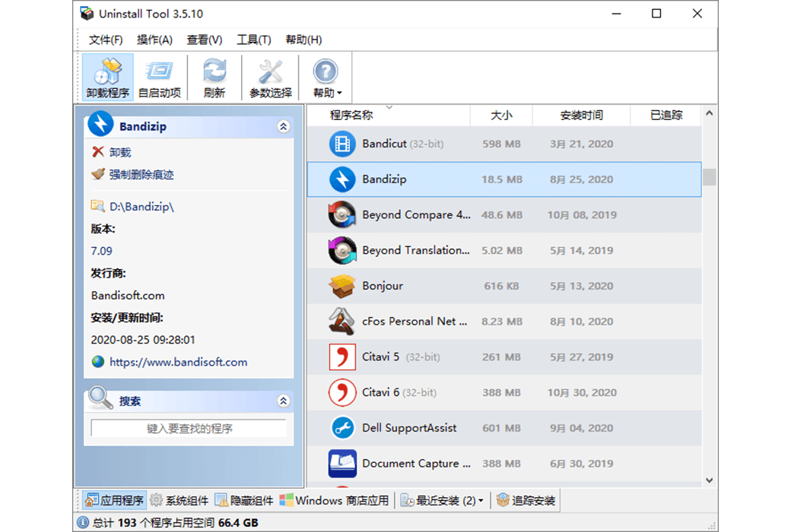791x532 pixels.
Task: Click the 616 KB size cell
Action: (x=501, y=286)
